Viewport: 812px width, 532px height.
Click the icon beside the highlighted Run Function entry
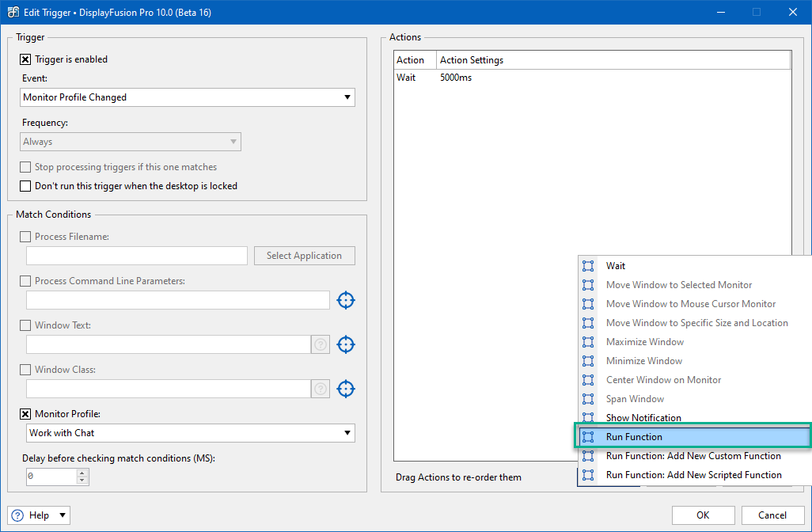click(x=588, y=437)
